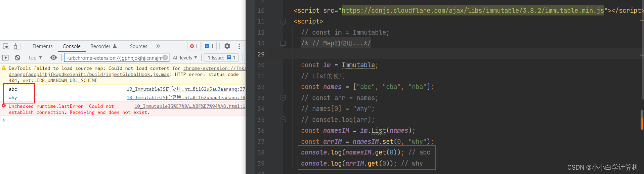Activate the inspect element picker icon
644x174 pixels.
[6, 46]
